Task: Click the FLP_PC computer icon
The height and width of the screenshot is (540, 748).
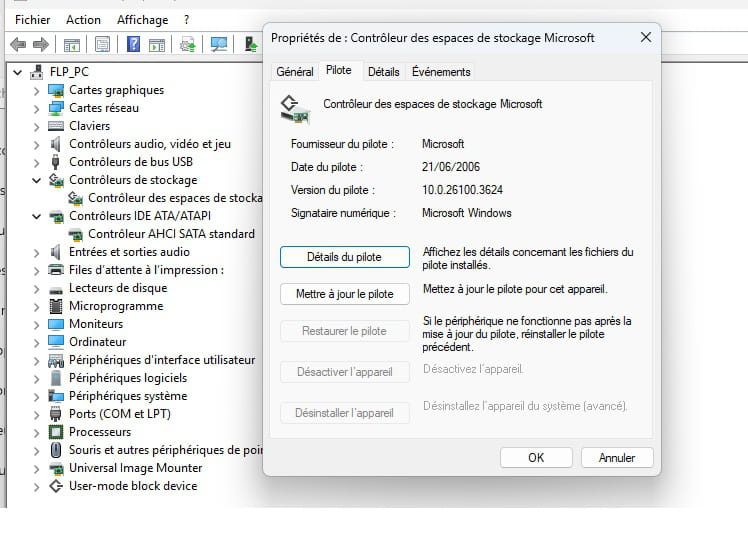Action: [37, 72]
